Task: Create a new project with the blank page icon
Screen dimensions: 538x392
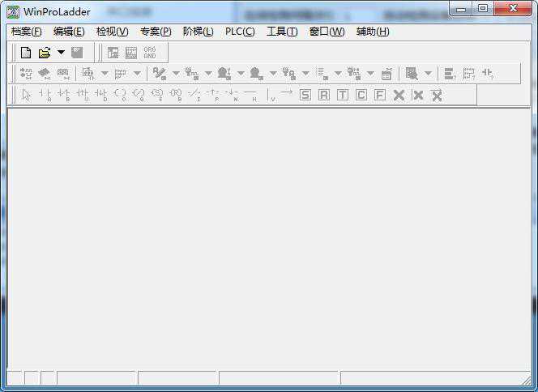Action: [x=26, y=53]
